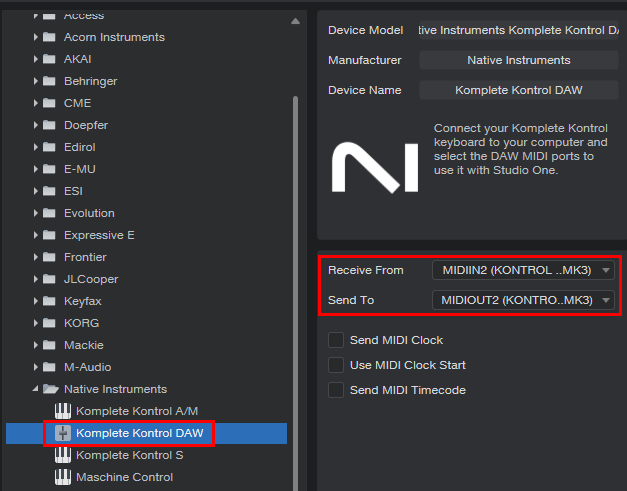Click the Komplete Kontrol S keyboard icon
Screen dimensions: 627x491
[63, 455]
